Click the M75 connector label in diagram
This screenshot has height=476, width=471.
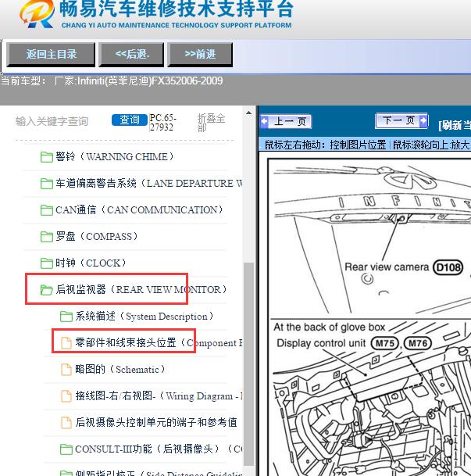pyautogui.click(x=384, y=343)
